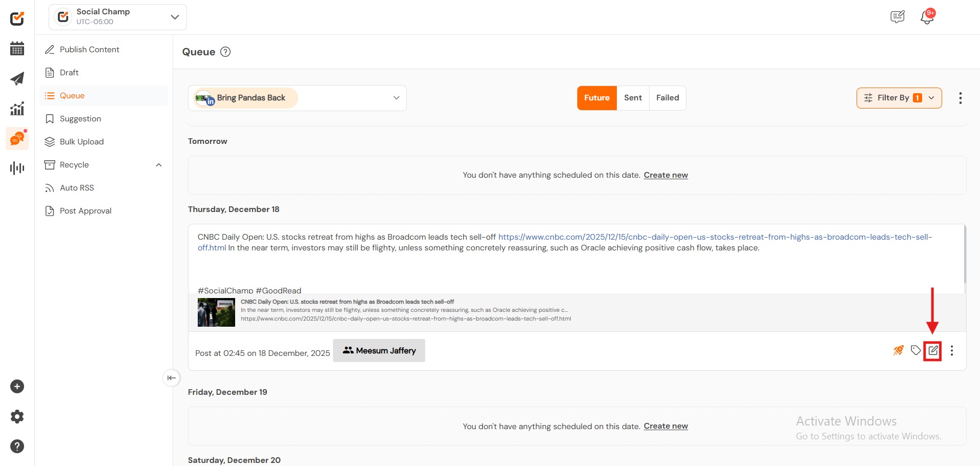This screenshot has height=466, width=980.
Task: Switch to the Sent tab
Action: point(633,98)
